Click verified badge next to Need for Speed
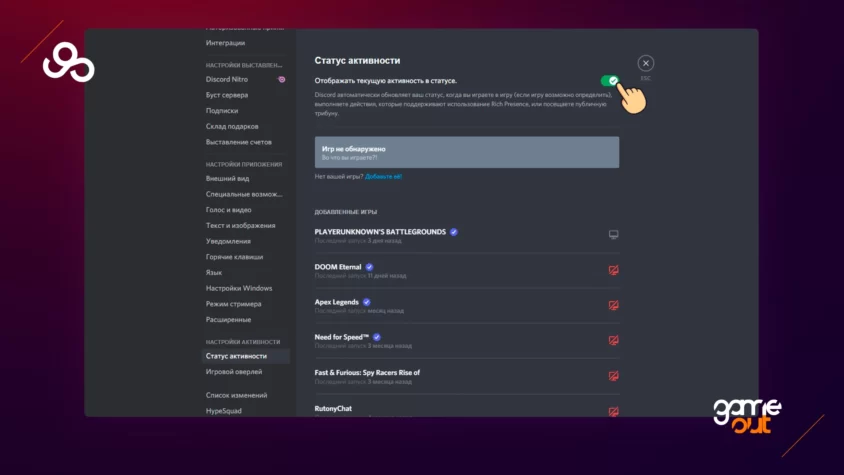The height and width of the screenshot is (475, 844). point(377,337)
